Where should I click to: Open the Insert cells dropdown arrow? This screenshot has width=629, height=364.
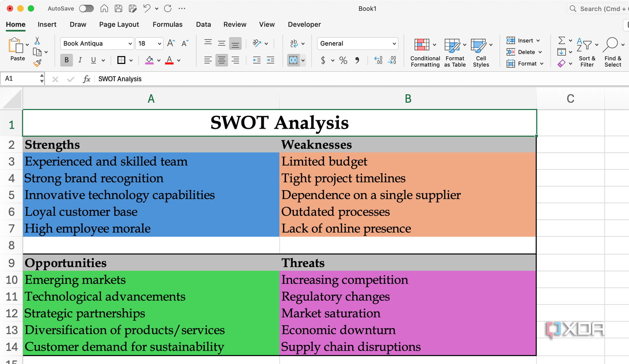click(538, 41)
